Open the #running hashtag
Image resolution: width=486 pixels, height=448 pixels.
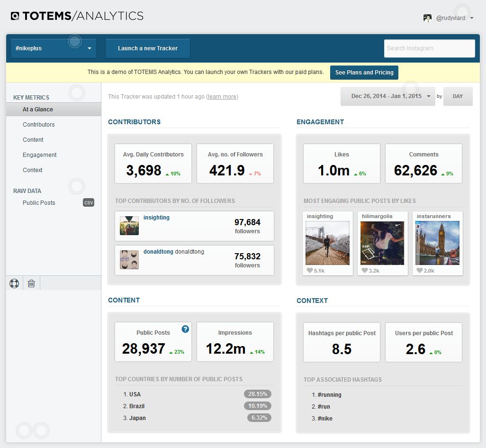click(329, 394)
